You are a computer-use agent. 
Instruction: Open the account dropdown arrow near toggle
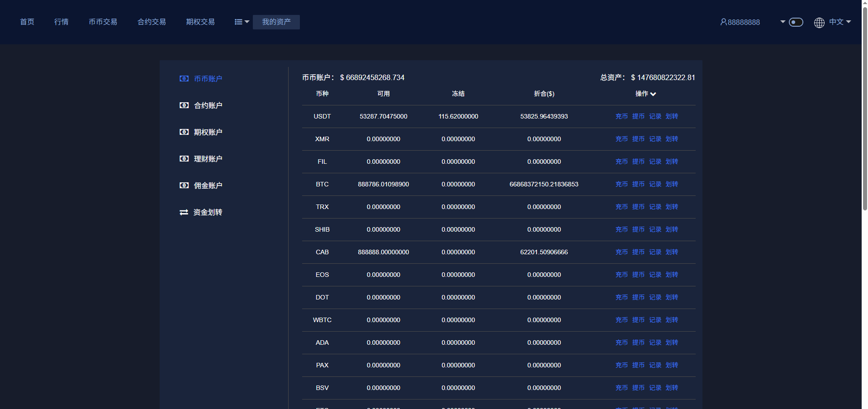point(783,22)
